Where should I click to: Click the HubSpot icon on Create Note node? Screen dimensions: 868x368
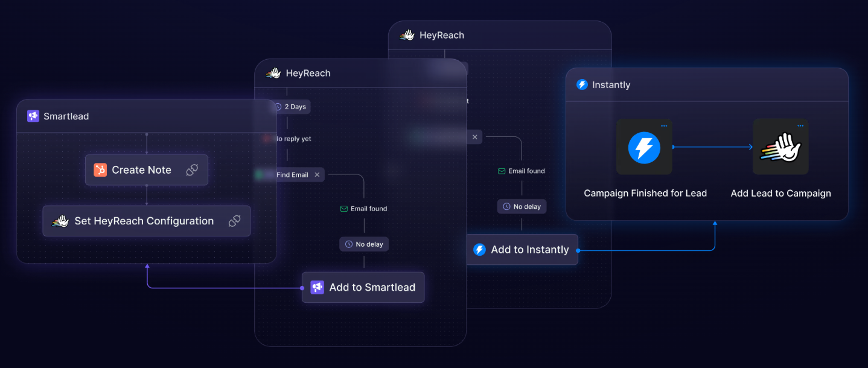point(100,170)
